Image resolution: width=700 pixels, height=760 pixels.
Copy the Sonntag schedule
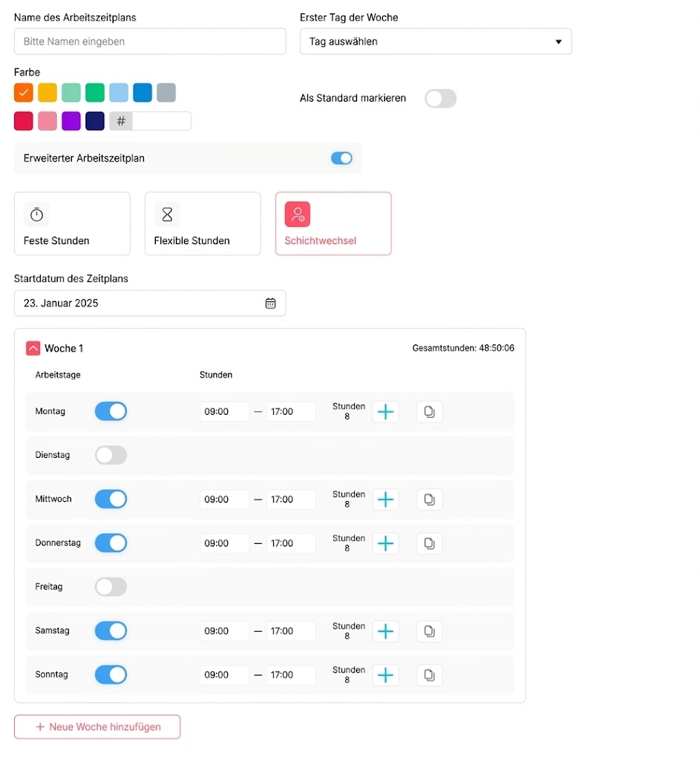(429, 675)
